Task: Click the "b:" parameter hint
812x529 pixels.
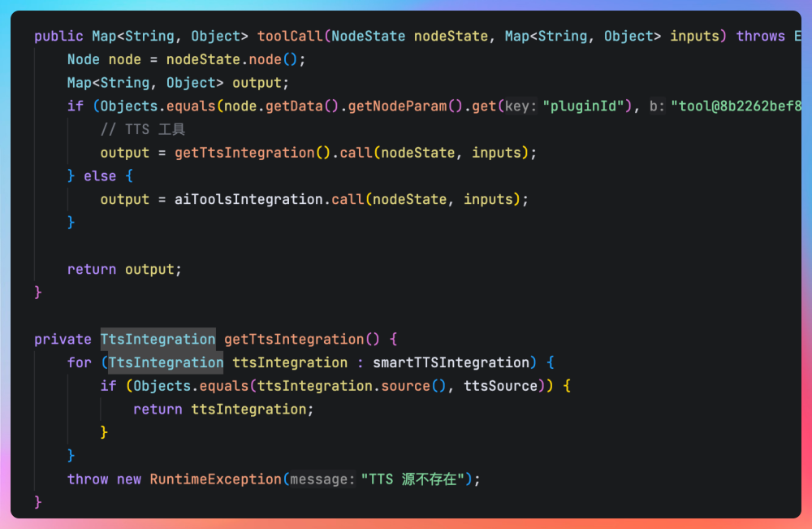Action: (657, 106)
